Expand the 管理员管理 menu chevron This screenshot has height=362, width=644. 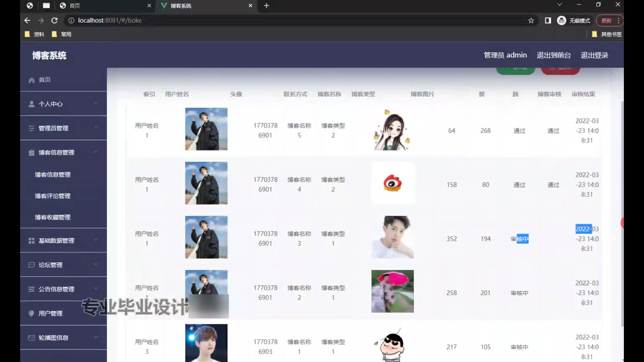(96, 127)
